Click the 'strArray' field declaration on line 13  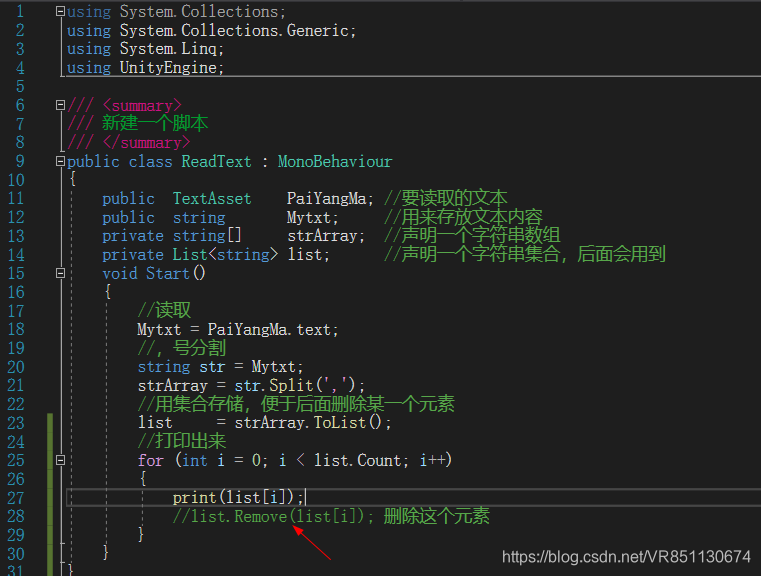coord(322,236)
